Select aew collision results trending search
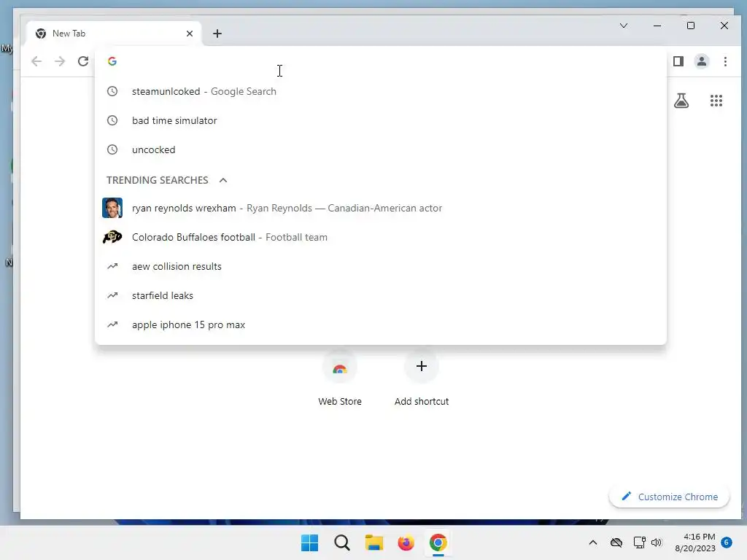This screenshot has width=747, height=560. click(381, 266)
